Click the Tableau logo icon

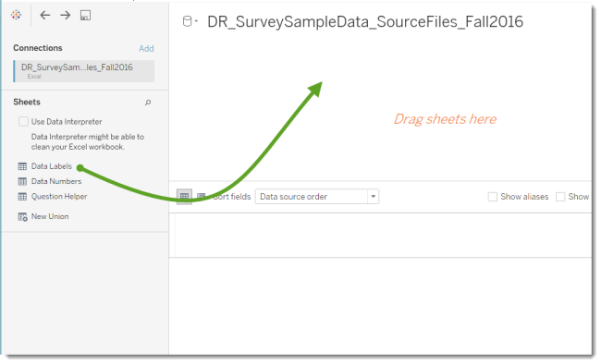(x=16, y=15)
